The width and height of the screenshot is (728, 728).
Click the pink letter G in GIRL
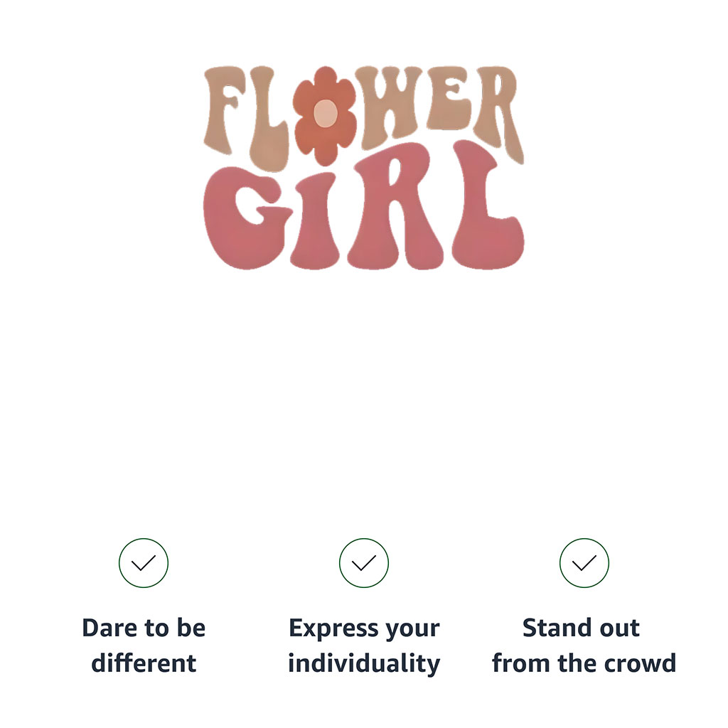coord(247,218)
